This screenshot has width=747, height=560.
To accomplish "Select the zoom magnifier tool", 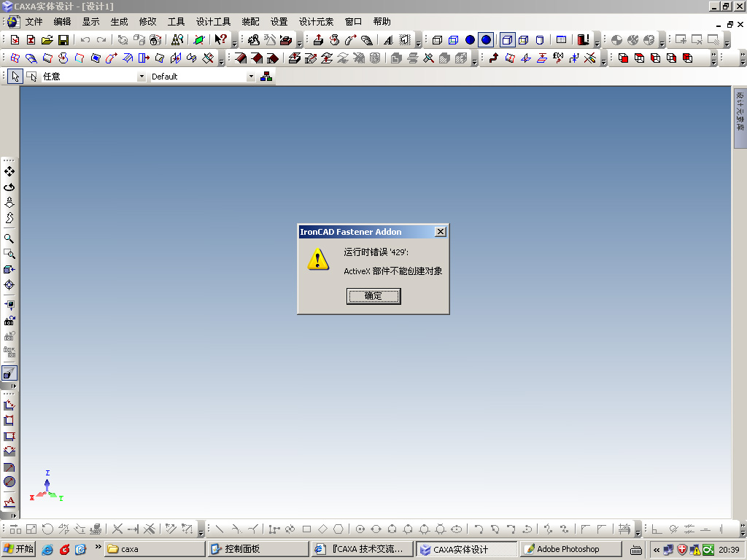I will [x=9, y=238].
